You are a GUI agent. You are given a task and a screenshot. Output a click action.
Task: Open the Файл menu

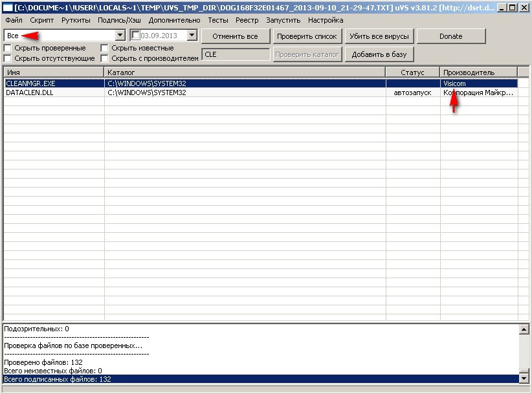[14, 20]
